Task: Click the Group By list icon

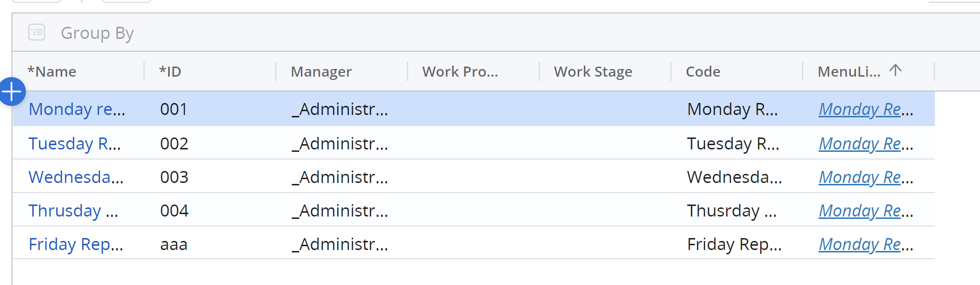Action: (37, 33)
